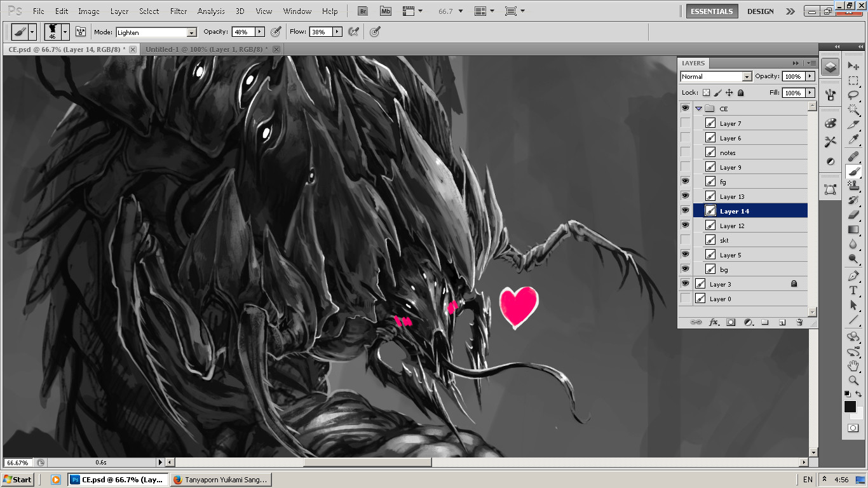Viewport: 868px width, 488px height.
Task: Show the skt layer
Action: 685,240
